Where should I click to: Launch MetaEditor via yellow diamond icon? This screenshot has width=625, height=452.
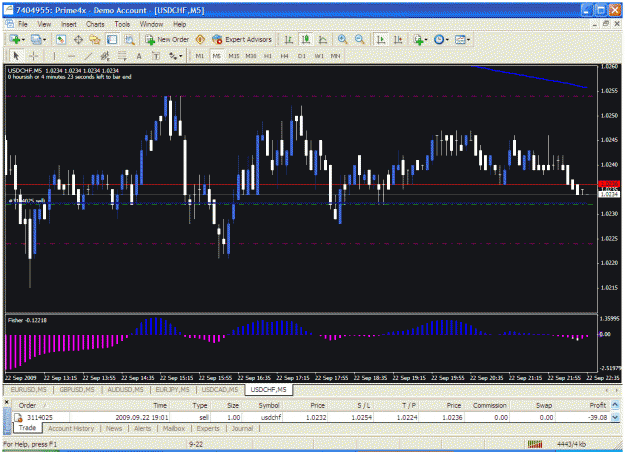pos(200,39)
